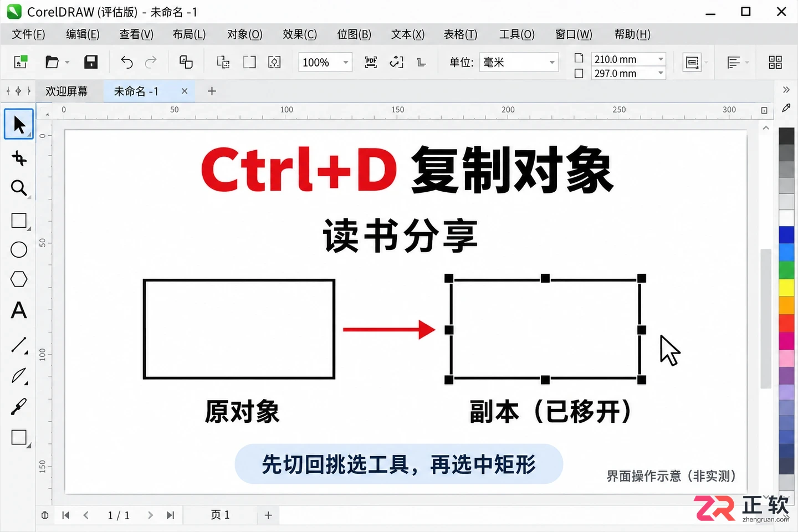Click the four-squares layout icon
798x532 pixels.
coord(775,62)
